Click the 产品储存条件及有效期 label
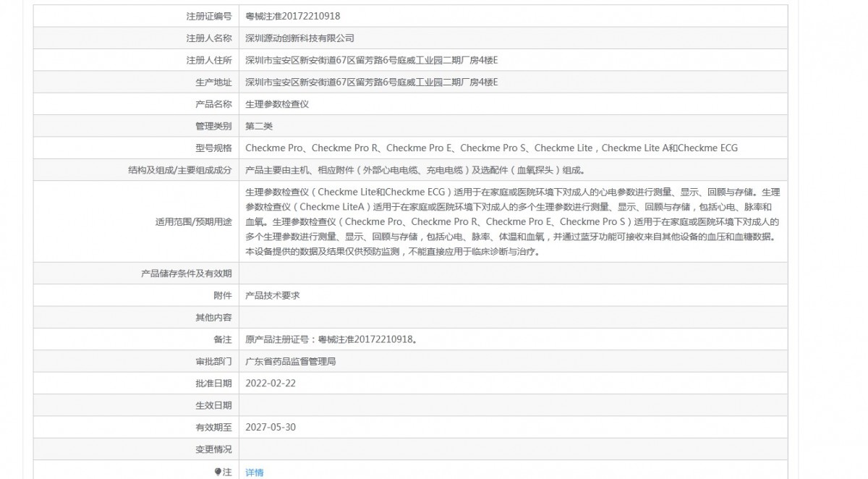Viewport: 868px width, 479px height. click(186, 274)
